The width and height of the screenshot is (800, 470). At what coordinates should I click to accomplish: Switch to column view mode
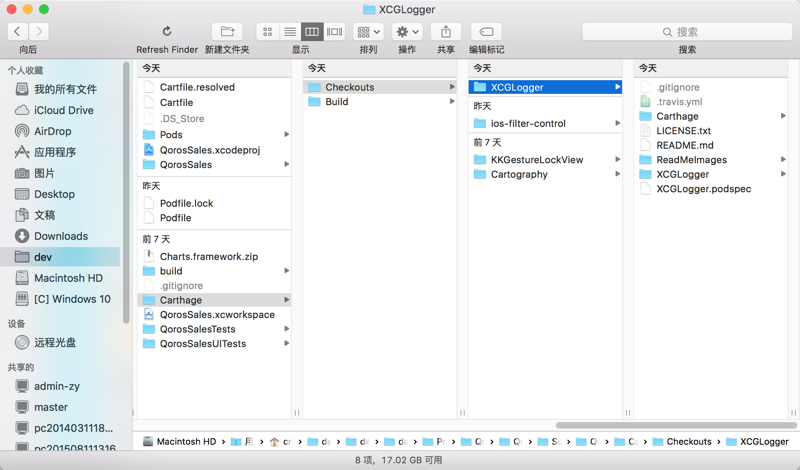pyautogui.click(x=312, y=32)
